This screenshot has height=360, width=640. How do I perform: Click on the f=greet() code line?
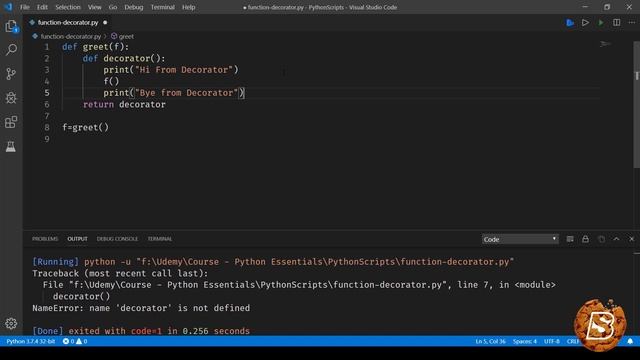[85, 127]
